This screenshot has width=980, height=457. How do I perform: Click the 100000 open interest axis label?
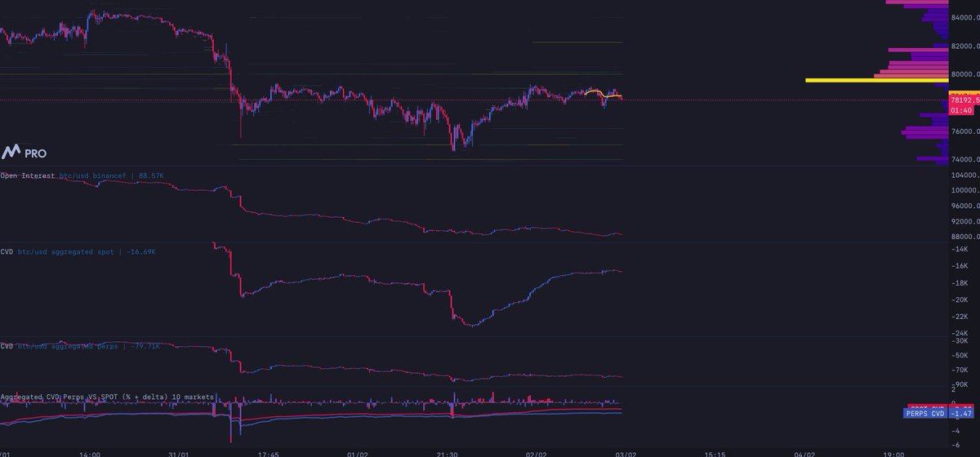click(x=966, y=191)
